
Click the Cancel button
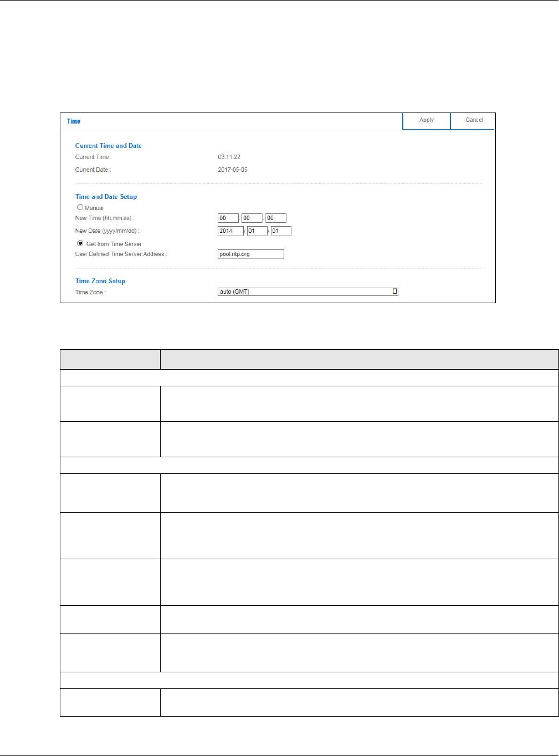click(x=474, y=120)
